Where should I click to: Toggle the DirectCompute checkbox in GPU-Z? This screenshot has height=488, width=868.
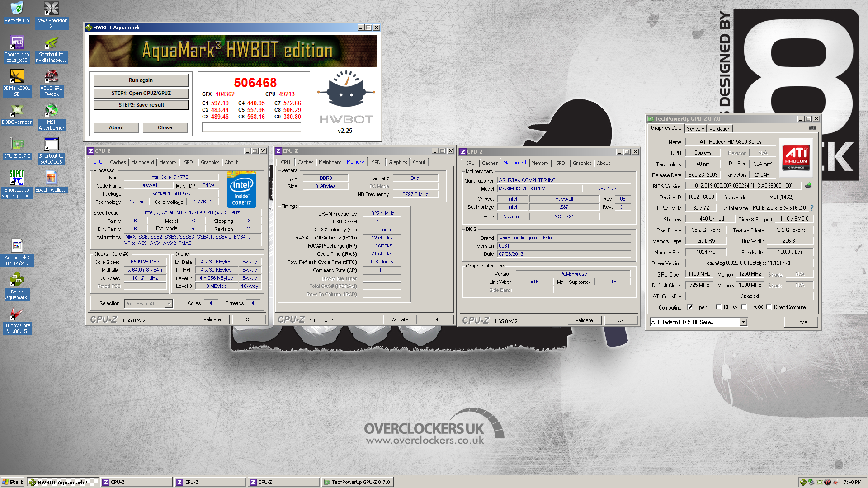pos(769,307)
